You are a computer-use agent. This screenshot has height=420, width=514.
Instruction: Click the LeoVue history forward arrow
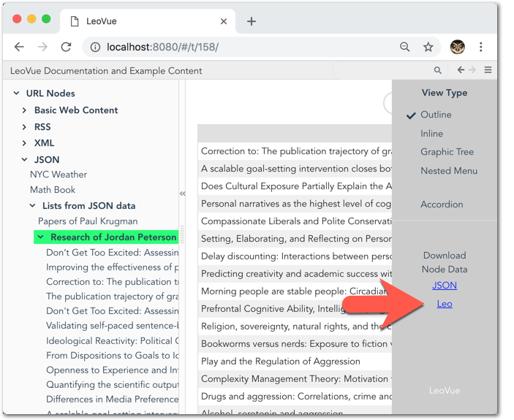coord(472,69)
